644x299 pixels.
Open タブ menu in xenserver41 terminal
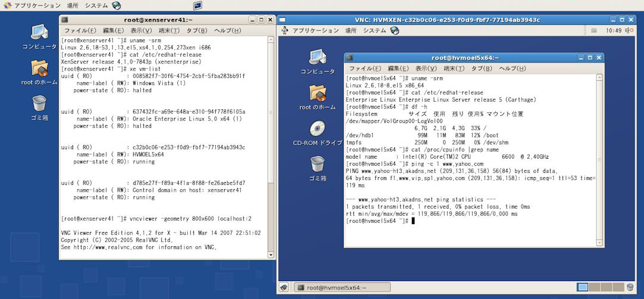(x=197, y=30)
